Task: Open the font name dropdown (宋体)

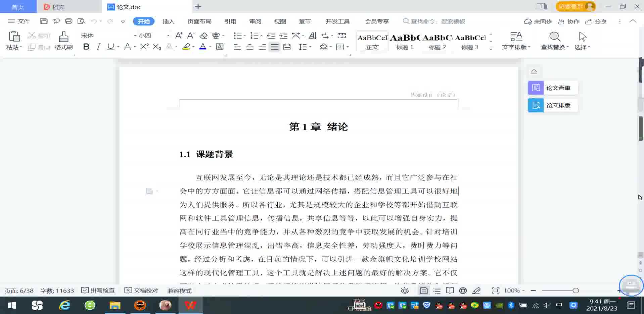Action: 135,36
